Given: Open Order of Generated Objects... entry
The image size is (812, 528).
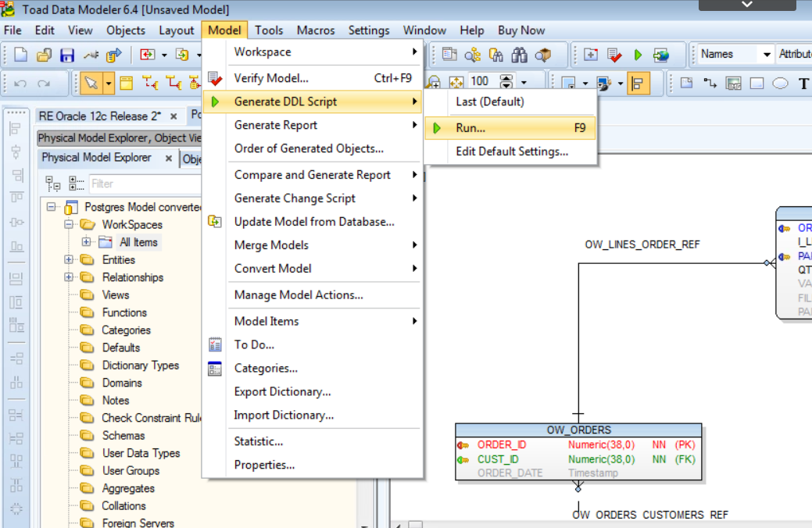Looking at the screenshot, I should pos(313,148).
